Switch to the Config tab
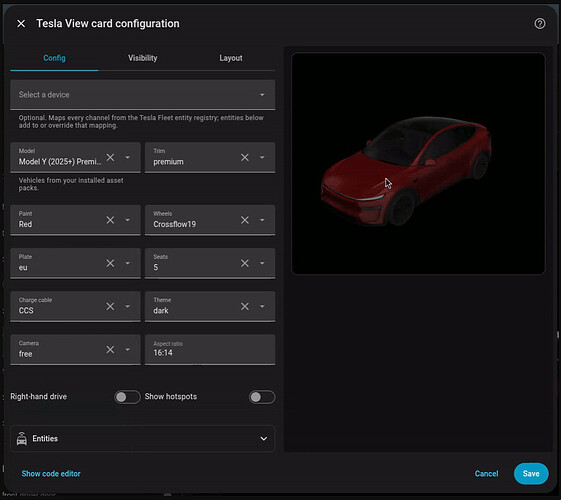Image resolution: width=561 pixels, height=500 pixels. point(54,58)
